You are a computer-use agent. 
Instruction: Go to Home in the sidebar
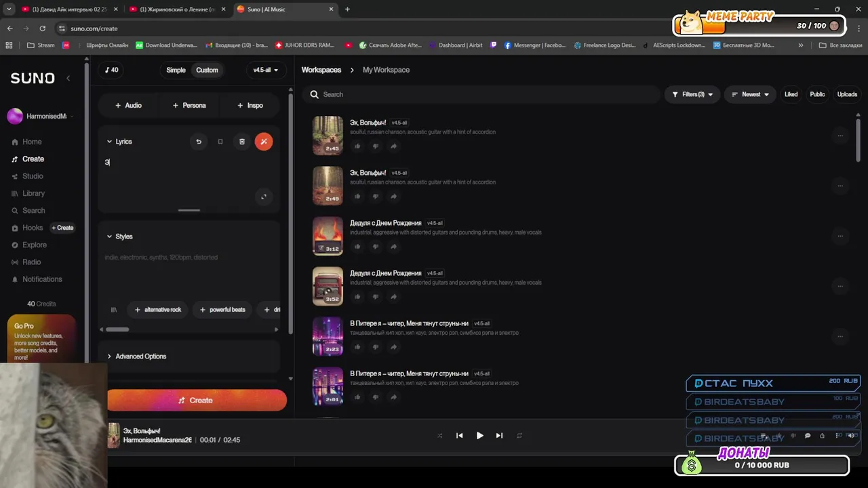point(27,142)
